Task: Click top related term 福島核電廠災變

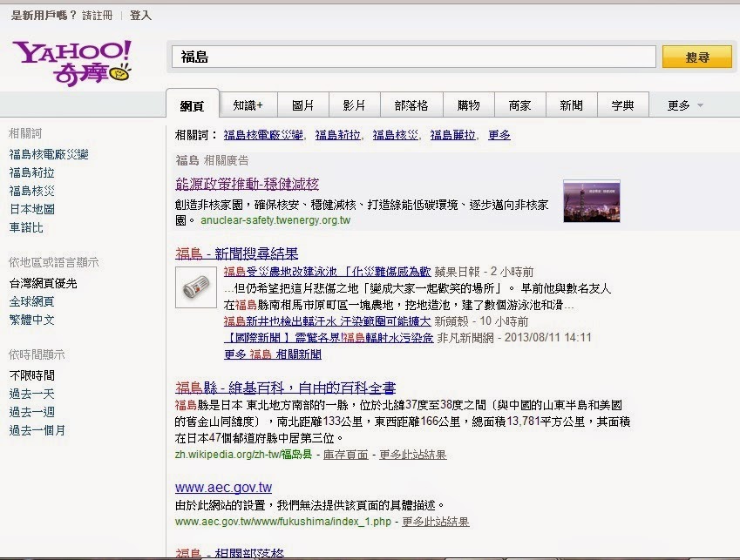Action: (x=263, y=135)
